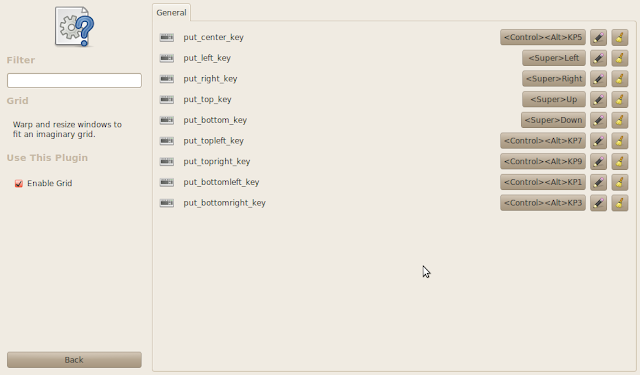The width and height of the screenshot is (640, 375).
Task: Click the broom reset icon for put_bottom_key
Action: coord(620,120)
